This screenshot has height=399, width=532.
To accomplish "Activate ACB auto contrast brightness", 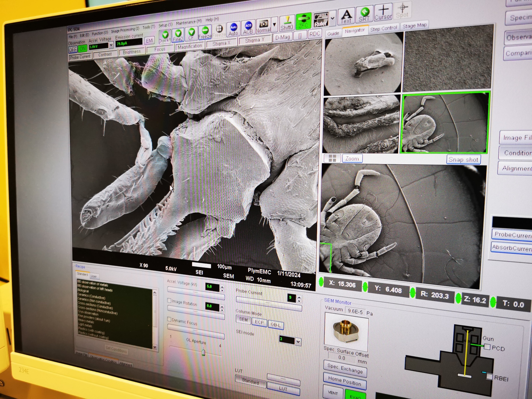I will click(x=248, y=28).
